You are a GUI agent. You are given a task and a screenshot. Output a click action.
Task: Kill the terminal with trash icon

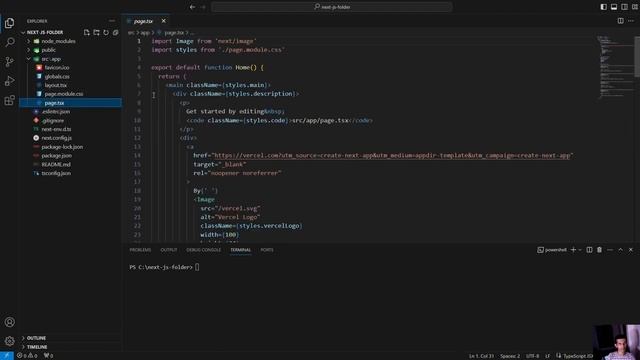(x=599, y=250)
